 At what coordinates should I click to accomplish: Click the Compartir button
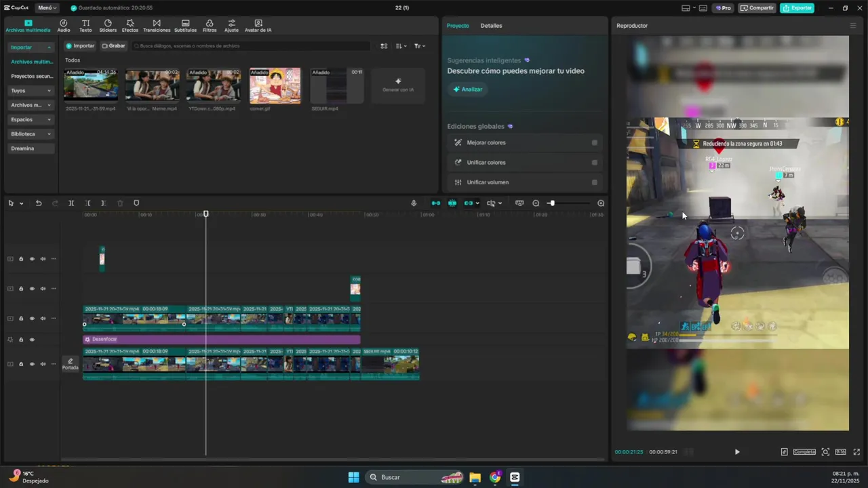tap(757, 8)
